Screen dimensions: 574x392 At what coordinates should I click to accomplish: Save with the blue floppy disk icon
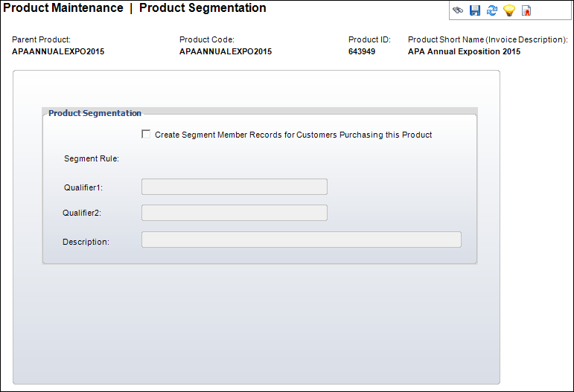[x=475, y=10]
